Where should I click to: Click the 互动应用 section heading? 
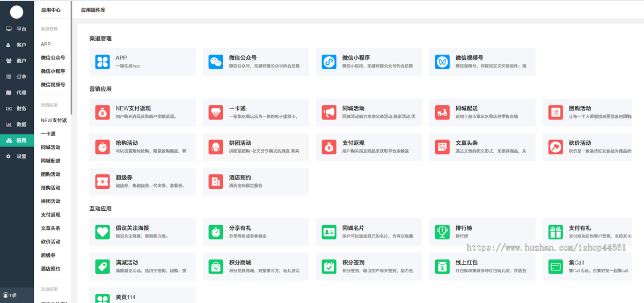click(100, 209)
